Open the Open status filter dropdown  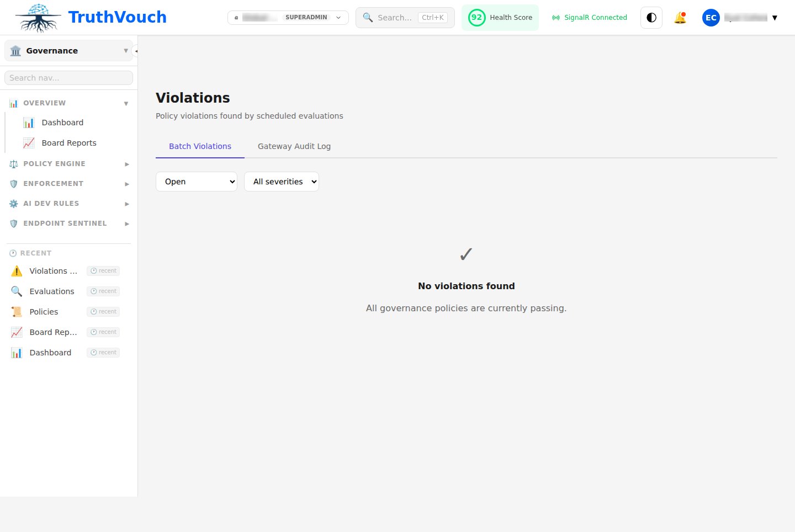pyautogui.click(x=197, y=181)
